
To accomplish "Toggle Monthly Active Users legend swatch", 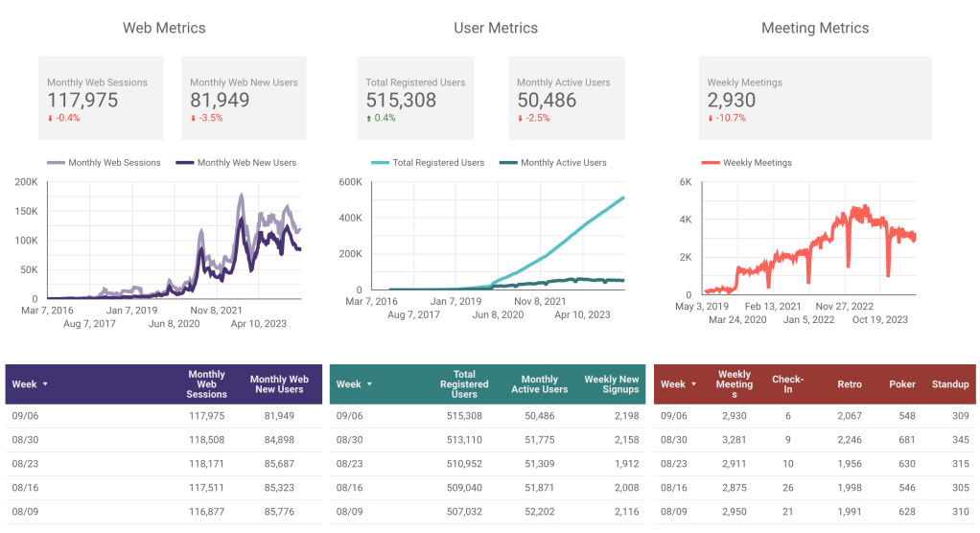I will (508, 163).
